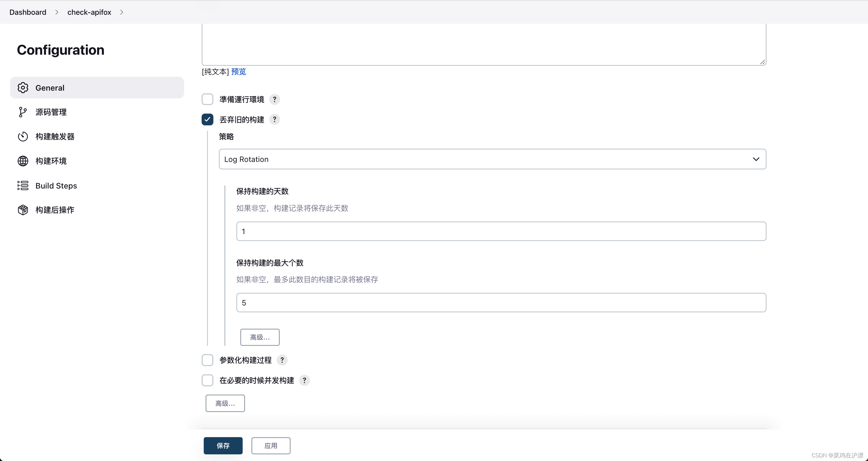
Task: Click the General gear icon in sidebar
Action: (x=23, y=88)
